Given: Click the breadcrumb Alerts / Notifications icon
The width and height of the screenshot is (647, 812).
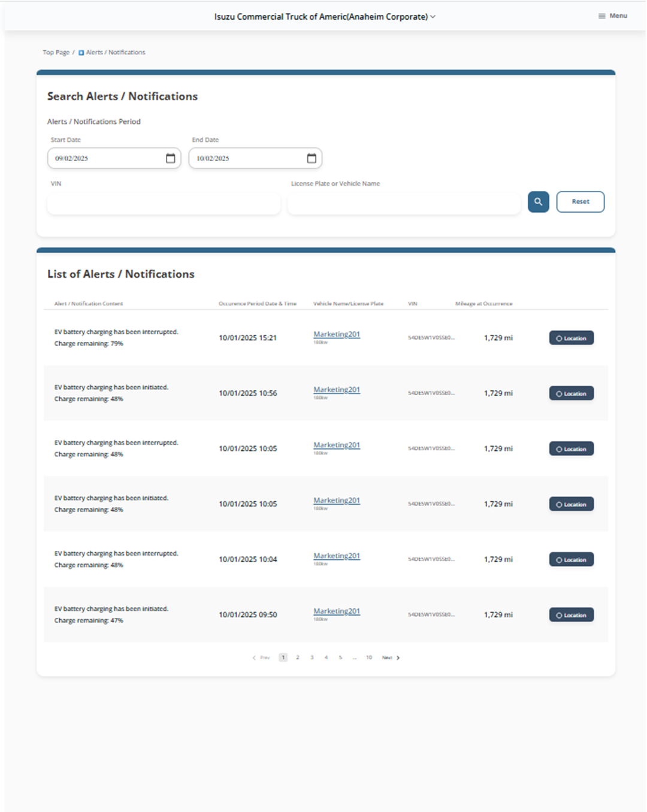Looking at the screenshot, I should point(81,53).
